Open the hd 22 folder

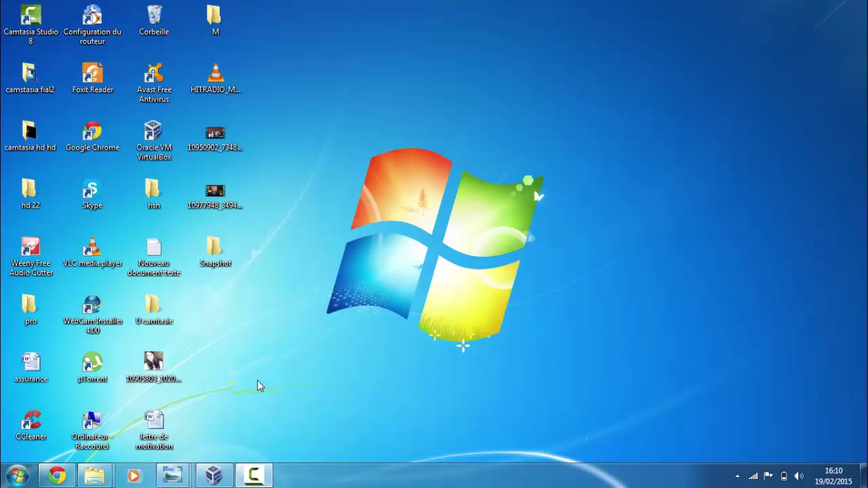(x=31, y=194)
